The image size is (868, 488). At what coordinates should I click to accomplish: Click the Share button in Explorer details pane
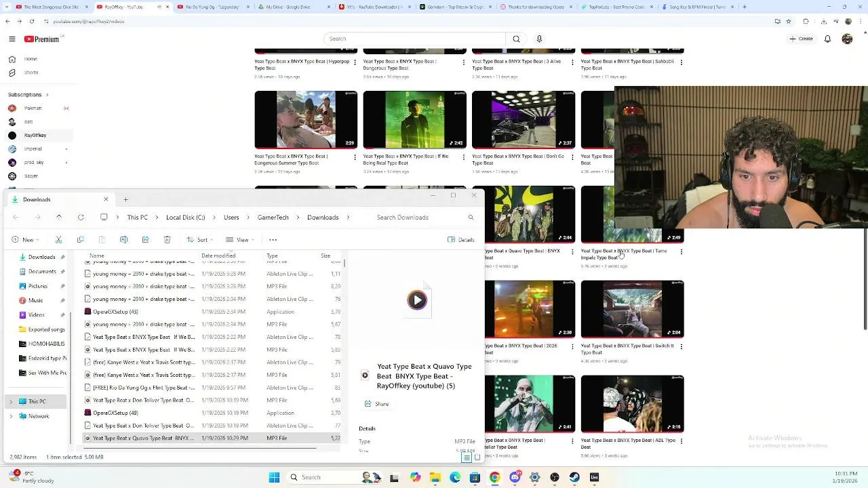pyautogui.click(x=376, y=404)
